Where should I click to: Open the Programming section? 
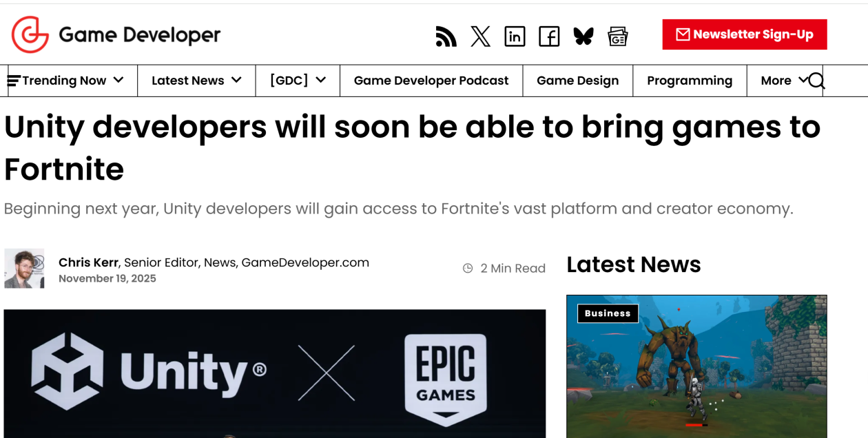pos(690,81)
